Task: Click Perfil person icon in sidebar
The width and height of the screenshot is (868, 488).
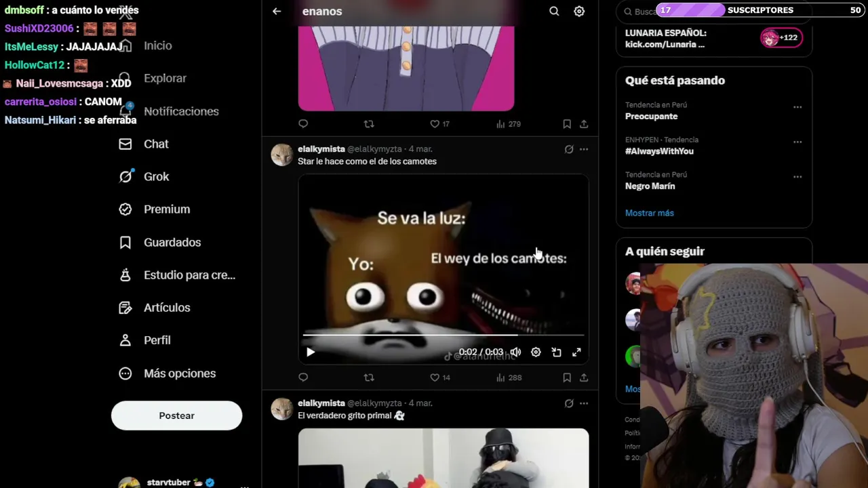Action: pyautogui.click(x=125, y=340)
